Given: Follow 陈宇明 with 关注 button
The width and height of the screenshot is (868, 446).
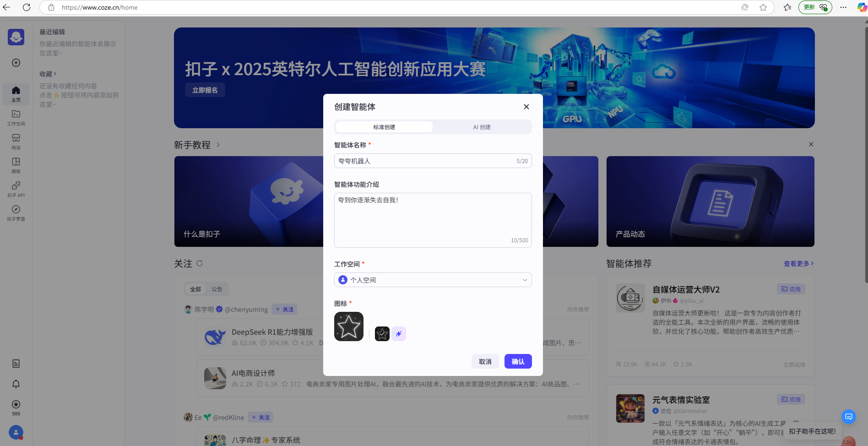Looking at the screenshot, I should [x=284, y=309].
